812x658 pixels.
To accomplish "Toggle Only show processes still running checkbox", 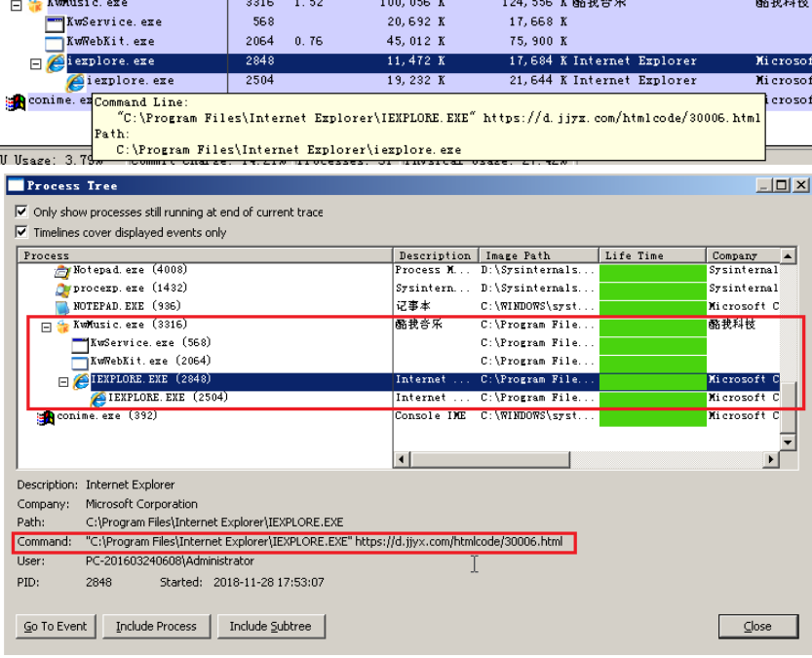I will [x=21, y=212].
